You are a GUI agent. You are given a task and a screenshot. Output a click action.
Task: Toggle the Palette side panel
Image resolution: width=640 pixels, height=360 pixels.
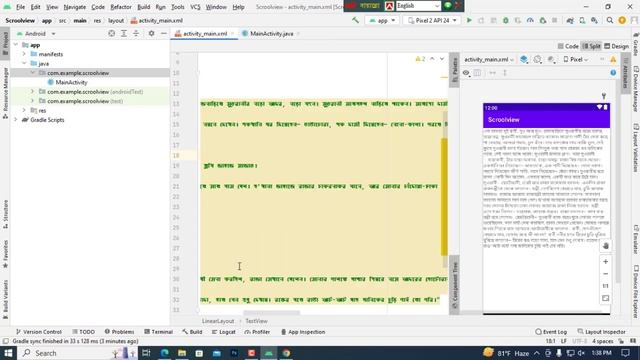click(454, 69)
